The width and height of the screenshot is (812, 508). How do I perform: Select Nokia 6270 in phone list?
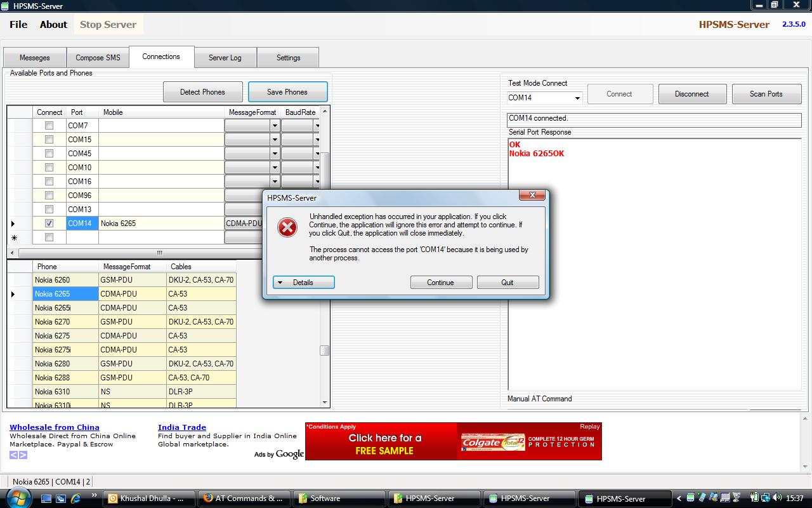point(65,322)
